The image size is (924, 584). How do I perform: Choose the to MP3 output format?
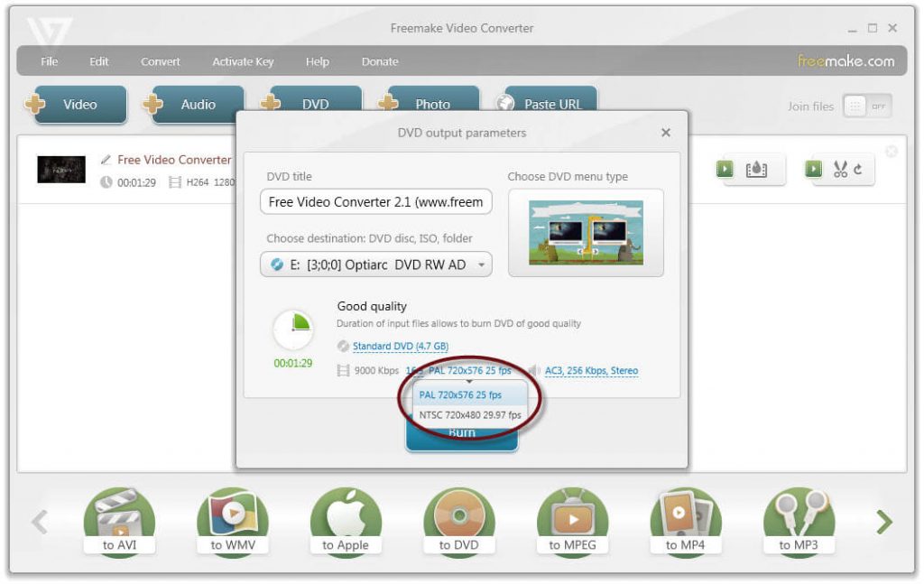click(x=799, y=521)
